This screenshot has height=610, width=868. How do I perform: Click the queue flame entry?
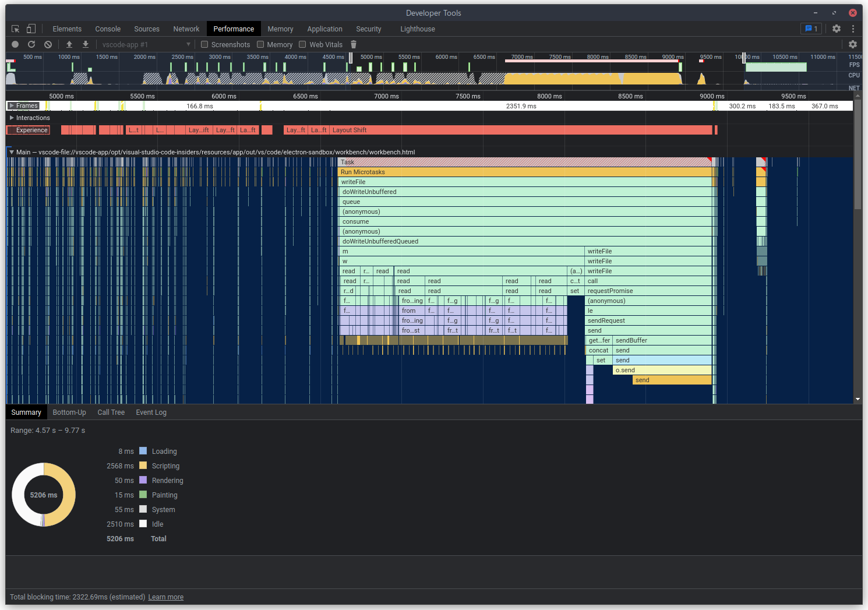pyautogui.click(x=525, y=202)
